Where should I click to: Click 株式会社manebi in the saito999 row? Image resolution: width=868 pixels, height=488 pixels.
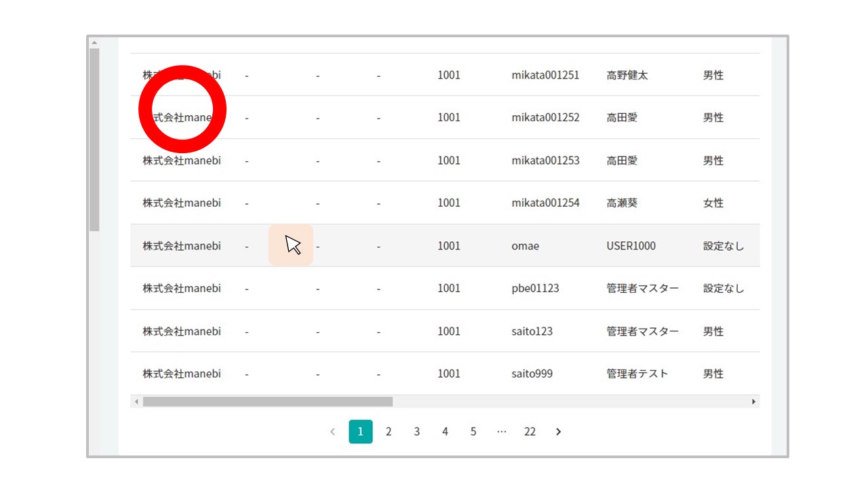(x=182, y=373)
